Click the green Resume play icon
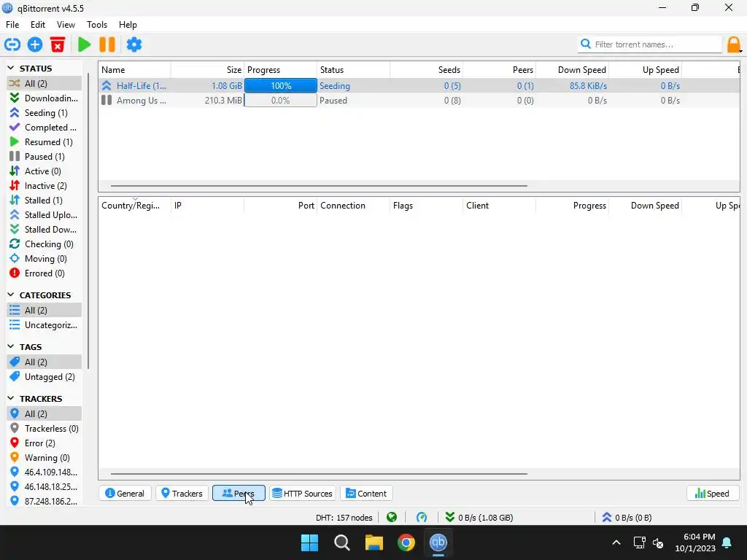Screen dimensions: 747x560 click(x=85, y=44)
